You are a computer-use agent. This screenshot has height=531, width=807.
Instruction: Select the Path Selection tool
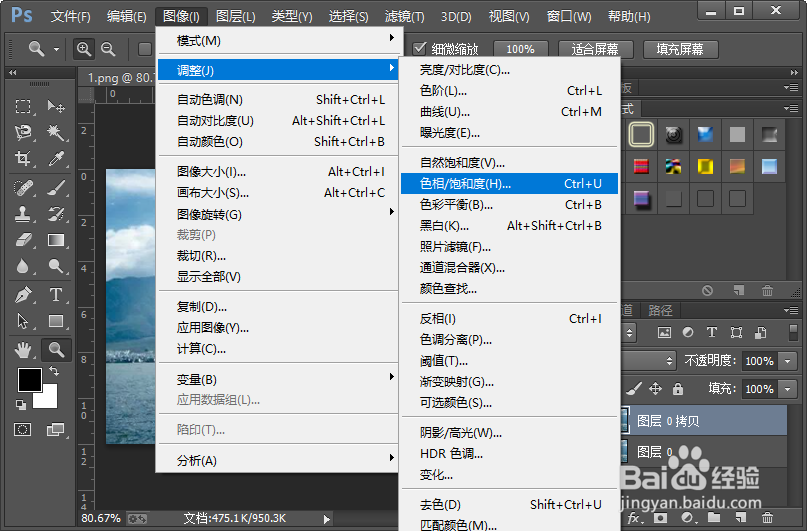pyautogui.click(x=23, y=321)
